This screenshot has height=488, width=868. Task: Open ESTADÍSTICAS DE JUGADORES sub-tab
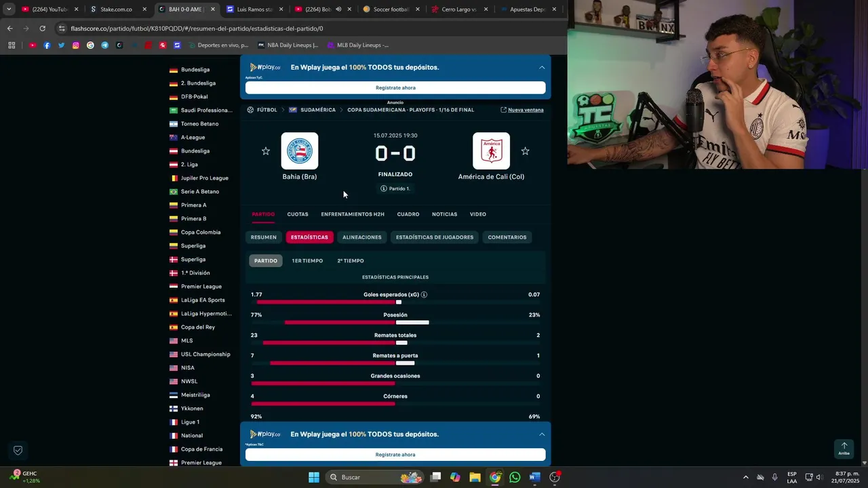point(435,237)
